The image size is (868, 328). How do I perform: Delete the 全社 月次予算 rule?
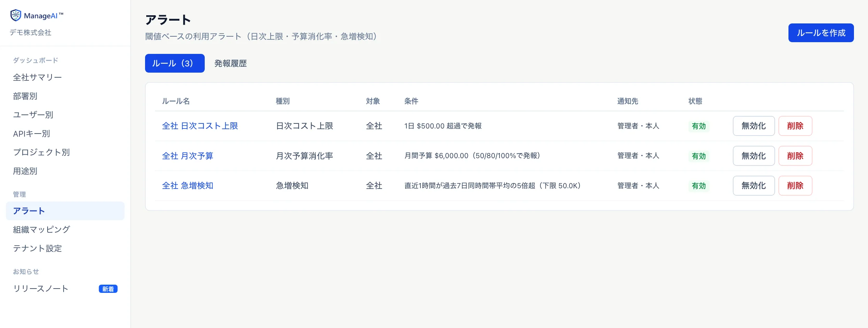[795, 156]
